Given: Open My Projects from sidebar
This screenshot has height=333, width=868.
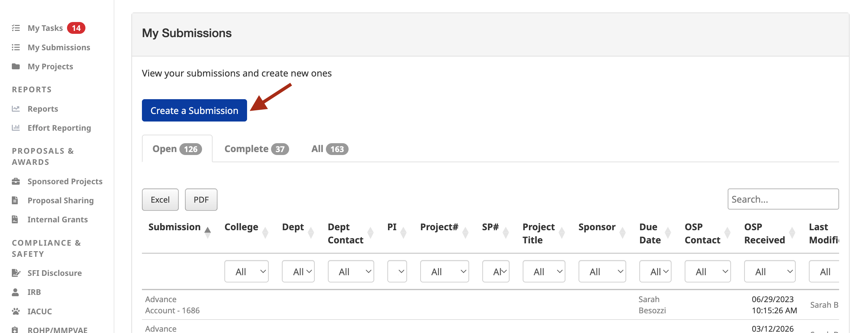Looking at the screenshot, I should coord(50,66).
